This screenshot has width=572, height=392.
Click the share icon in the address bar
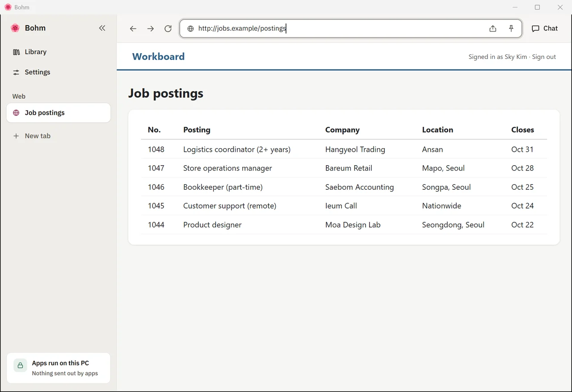[x=493, y=29]
